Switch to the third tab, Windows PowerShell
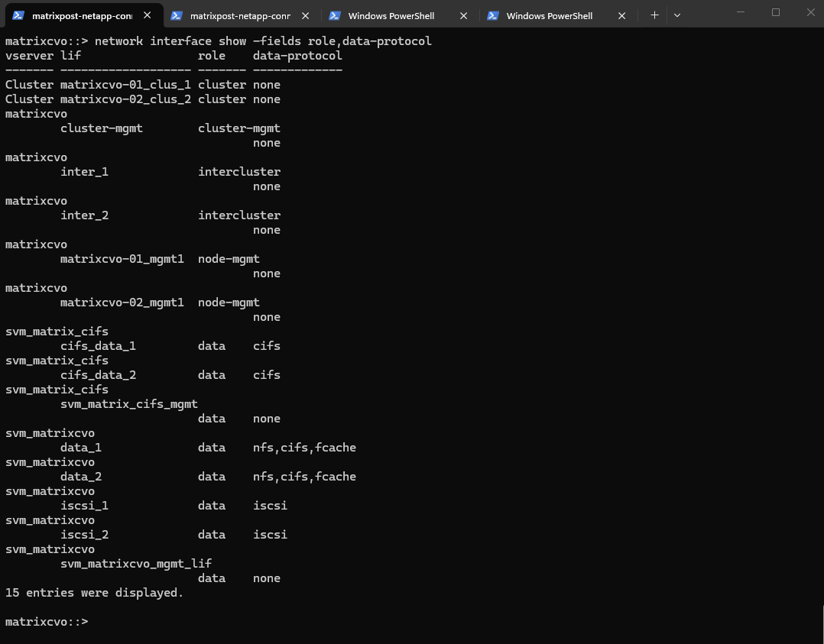 pyautogui.click(x=391, y=15)
